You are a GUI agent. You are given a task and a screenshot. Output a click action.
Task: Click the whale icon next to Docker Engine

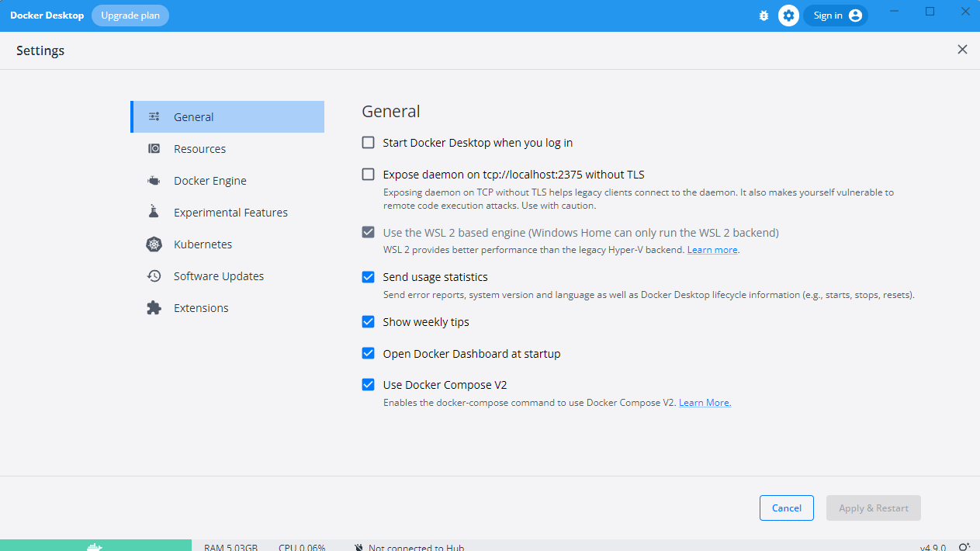pos(154,180)
